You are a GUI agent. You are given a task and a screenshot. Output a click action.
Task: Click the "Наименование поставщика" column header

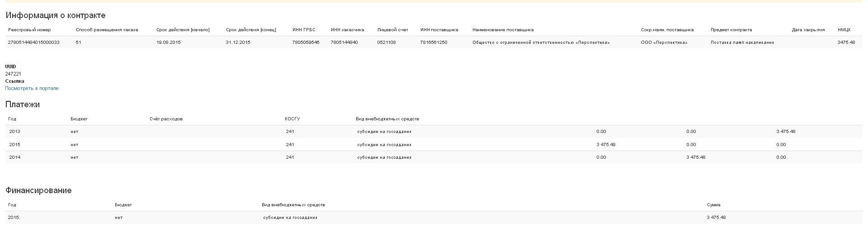pyautogui.click(x=503, y=30)
